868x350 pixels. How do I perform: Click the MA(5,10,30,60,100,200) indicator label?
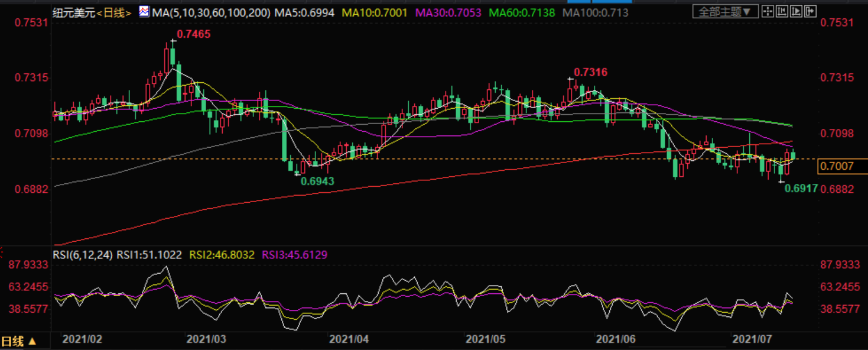click(x=204, y=12)
